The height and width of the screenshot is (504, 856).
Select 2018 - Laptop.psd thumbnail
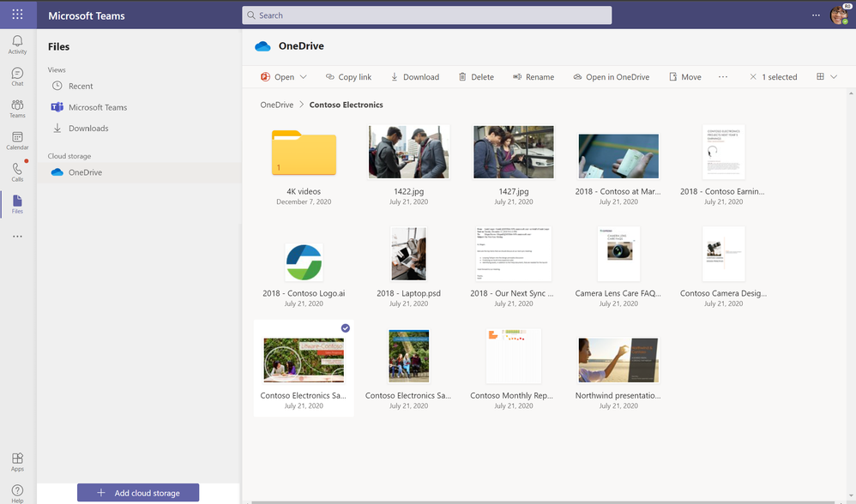408,254
